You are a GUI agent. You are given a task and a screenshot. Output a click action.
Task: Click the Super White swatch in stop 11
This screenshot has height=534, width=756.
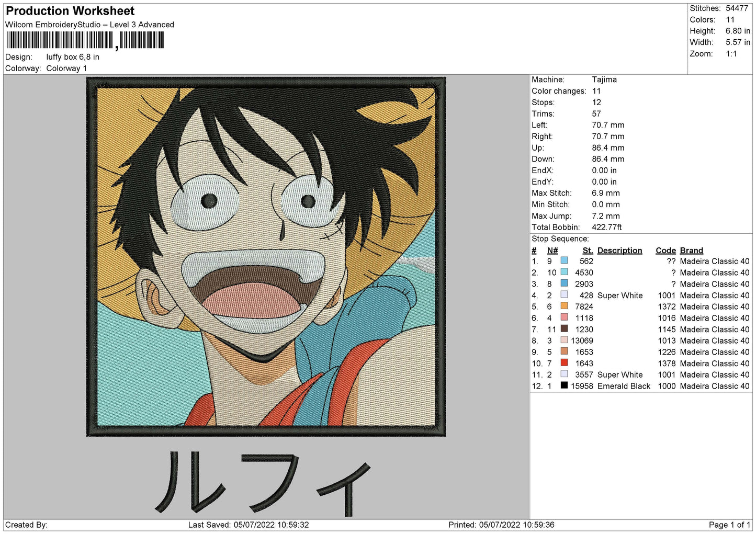click(x=564, y=374)
